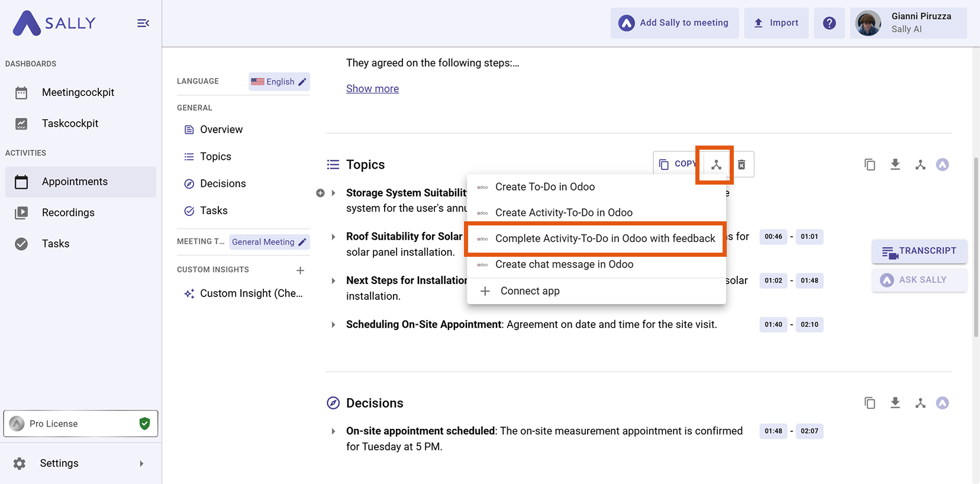Expand the Settings menu arrow
The width and height of the screenshot is (980, 484).
pos(141,463)
